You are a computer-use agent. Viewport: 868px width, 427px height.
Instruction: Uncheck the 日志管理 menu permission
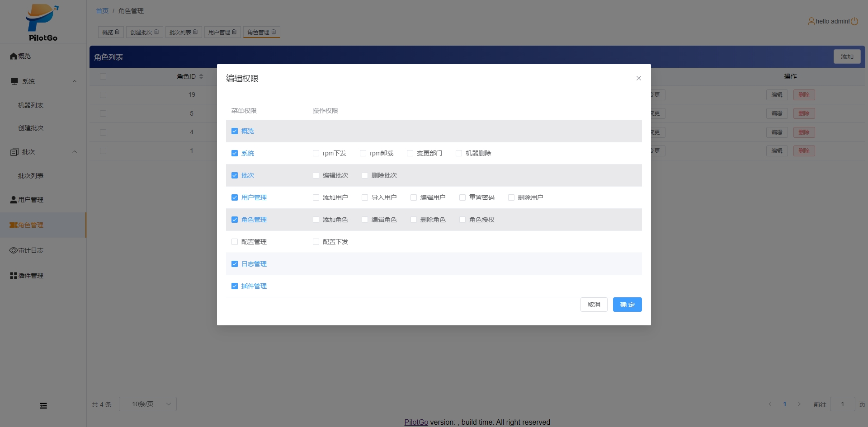tap(235, 264)
